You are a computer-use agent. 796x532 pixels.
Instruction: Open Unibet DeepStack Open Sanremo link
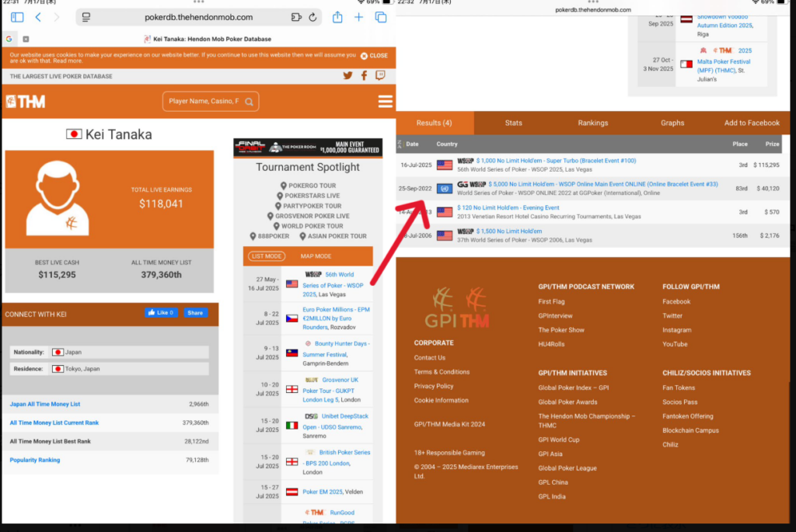[x=335, y=422]
